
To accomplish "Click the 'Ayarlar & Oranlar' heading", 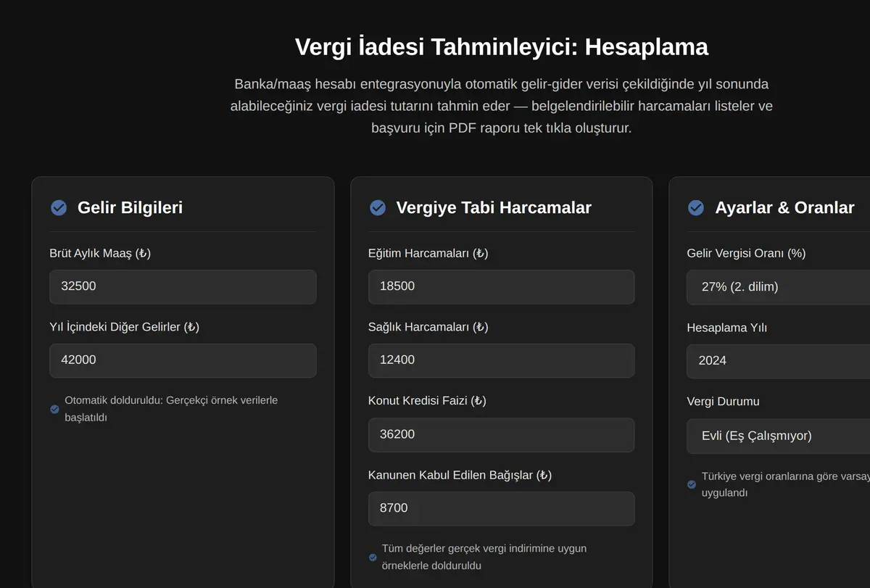I will tap(784, 208).
